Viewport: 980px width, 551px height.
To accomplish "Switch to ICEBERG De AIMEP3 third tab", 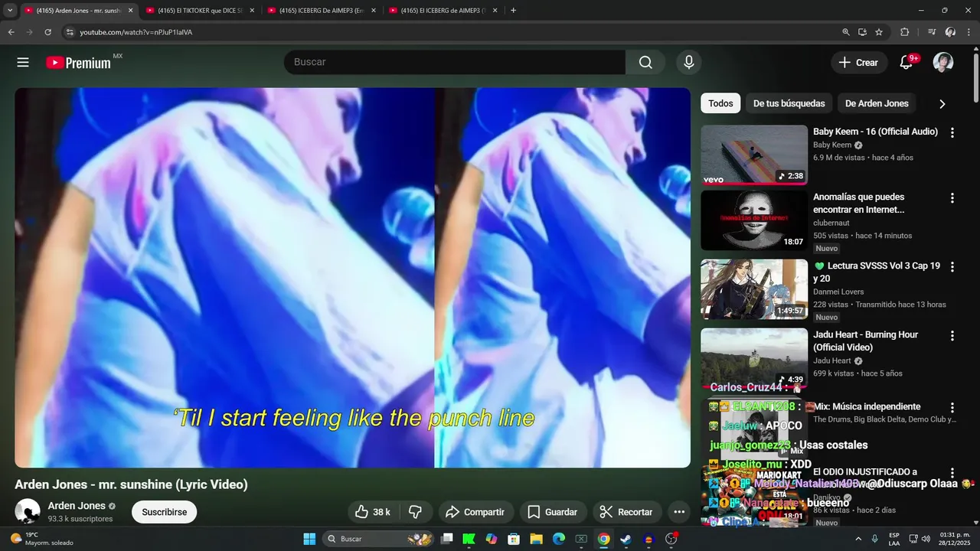I will (x=321, y=11).
